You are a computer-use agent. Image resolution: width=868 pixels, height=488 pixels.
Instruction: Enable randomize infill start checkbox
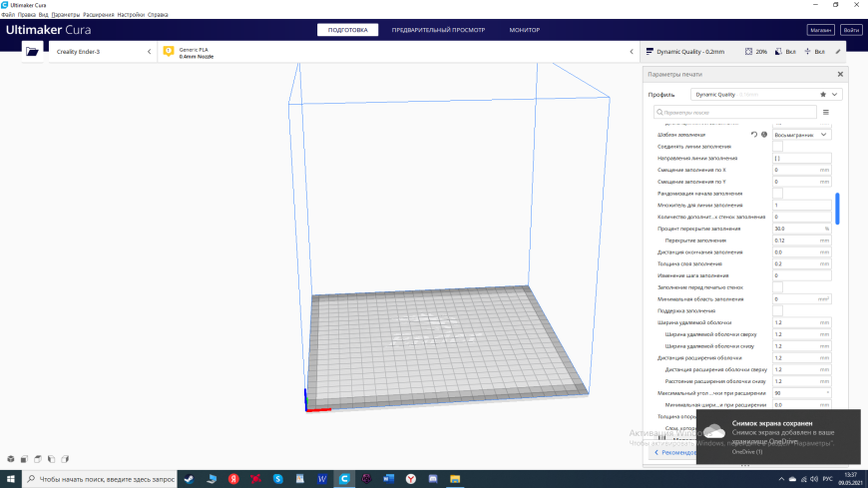778,194
